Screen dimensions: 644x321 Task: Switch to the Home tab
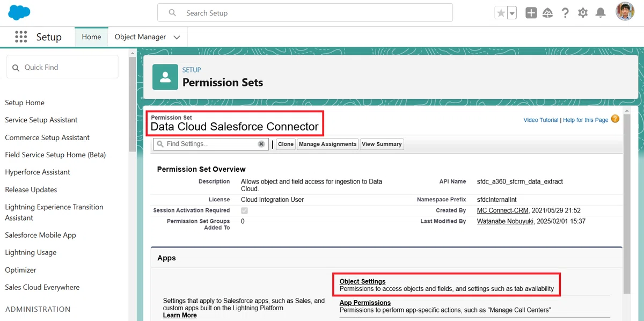pyautogui.click(x=91, y=37)
